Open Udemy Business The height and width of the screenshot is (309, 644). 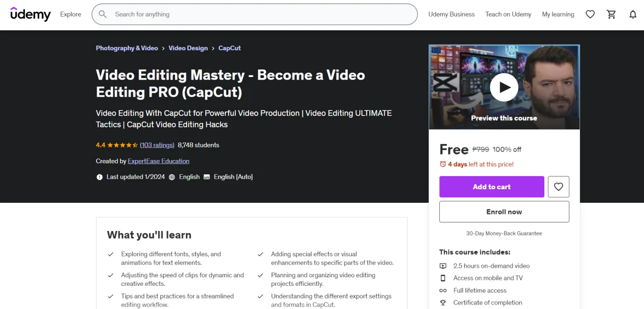pyautogui.click(x=451, y=14)
